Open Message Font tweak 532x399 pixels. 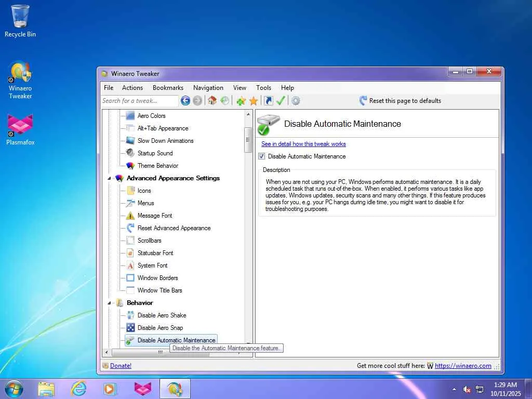point(155,216)
